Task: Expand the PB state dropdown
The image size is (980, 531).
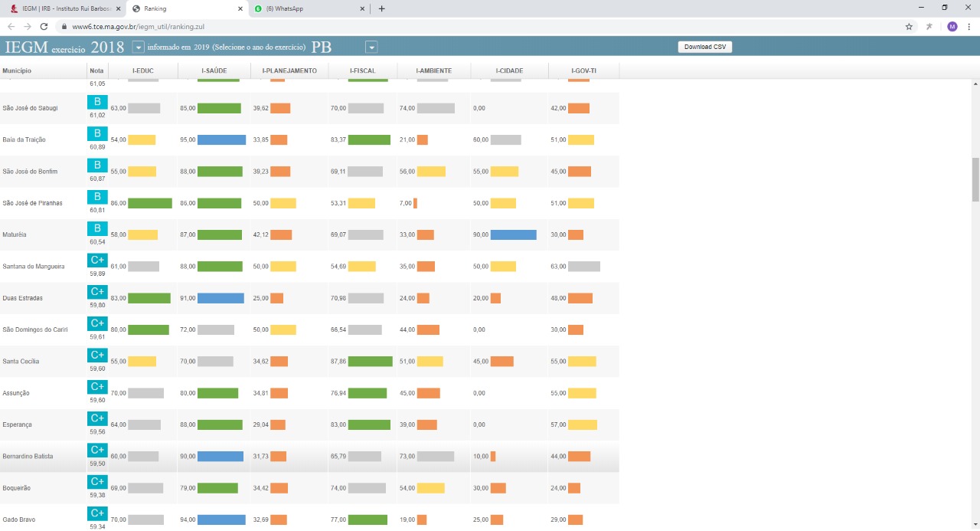Action: tap(371, 48)
